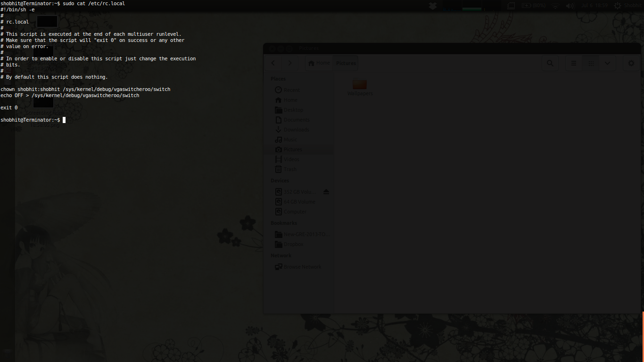
Task: Select the list view icon in Files toolbar
Action: pos(573,63)
